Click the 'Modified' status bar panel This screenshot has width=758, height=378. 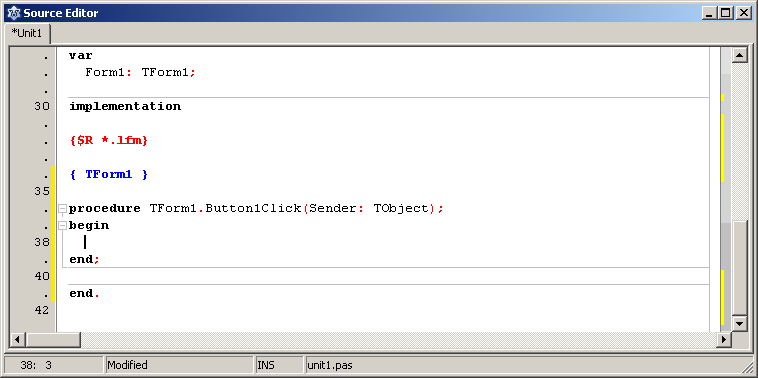coord(179,365)
